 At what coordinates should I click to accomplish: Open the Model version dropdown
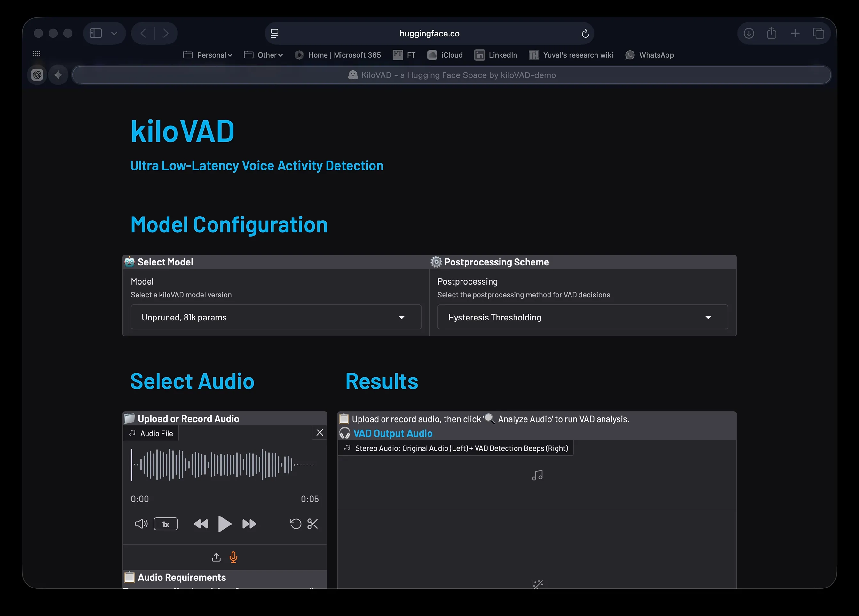point(276,317)
